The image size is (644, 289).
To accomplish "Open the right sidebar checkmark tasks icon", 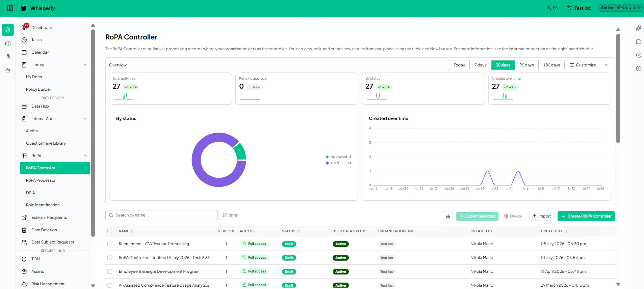I will 639,55.
